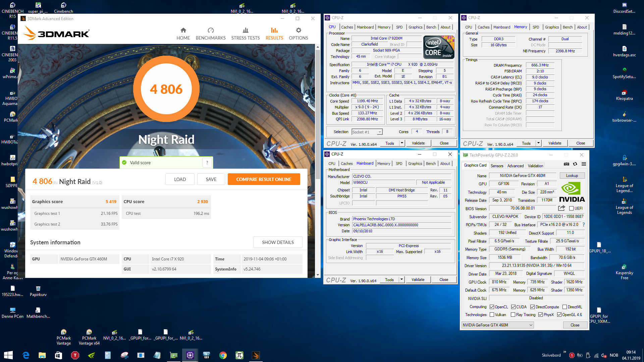Open Microsoft Store from taskbar
This screenshot has width=644, height=362.
[x=58, y=355]
